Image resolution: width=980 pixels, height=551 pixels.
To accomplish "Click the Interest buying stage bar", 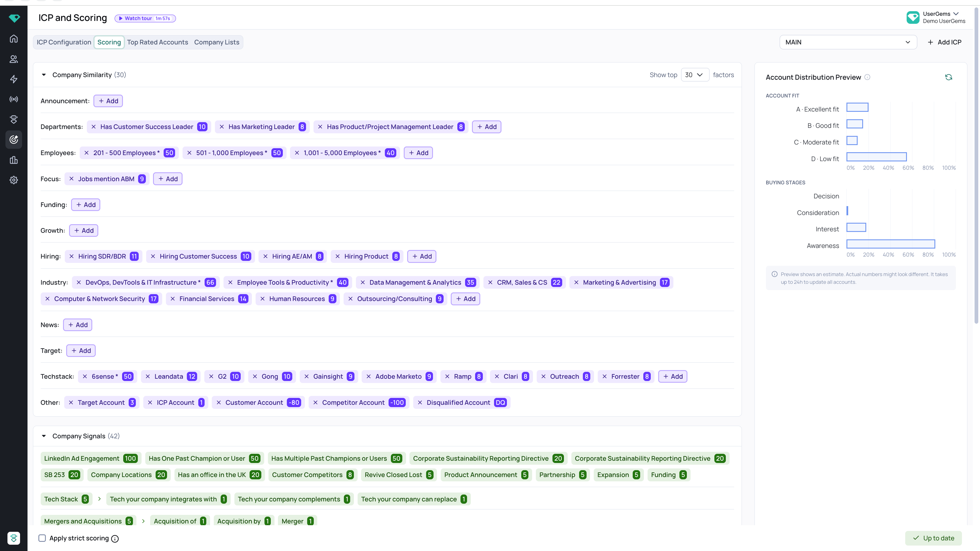I will tap(856, 228).
